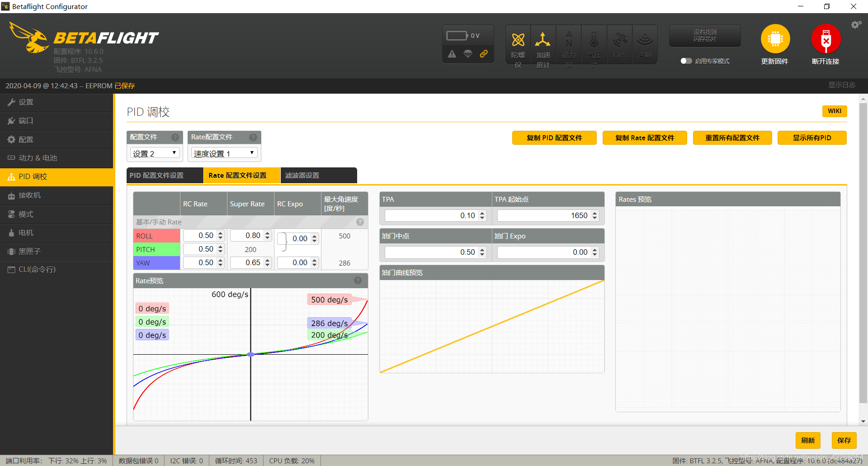The image size is (868, 466).
Task: Open the 动力 & 电池 sidebar tab
Action: pos(57,158)
